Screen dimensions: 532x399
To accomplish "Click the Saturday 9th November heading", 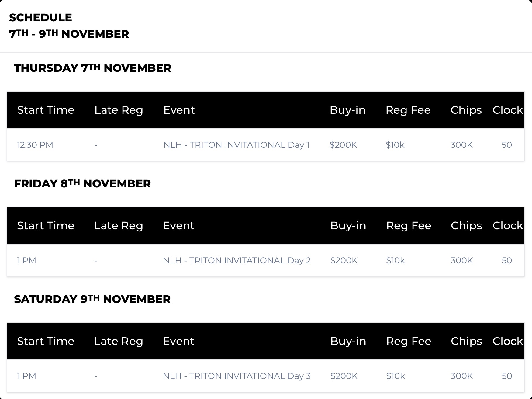I will [92, 299].
